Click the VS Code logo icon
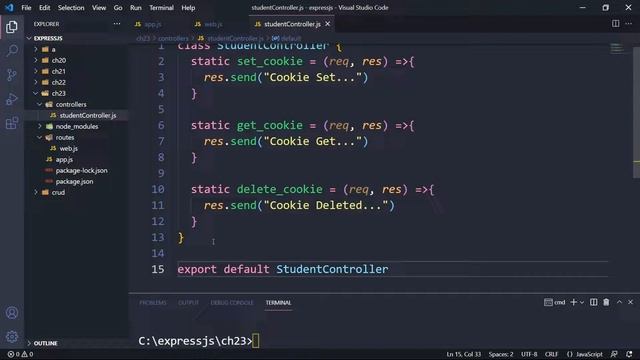The image size is (640, 360). (9, 7)
